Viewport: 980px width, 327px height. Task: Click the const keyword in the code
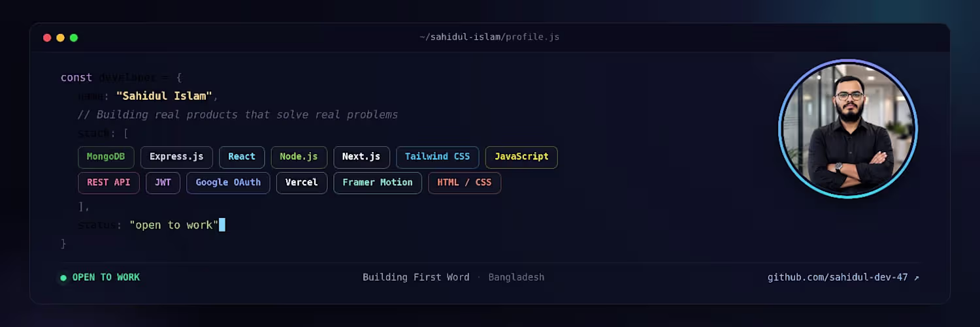76,78
